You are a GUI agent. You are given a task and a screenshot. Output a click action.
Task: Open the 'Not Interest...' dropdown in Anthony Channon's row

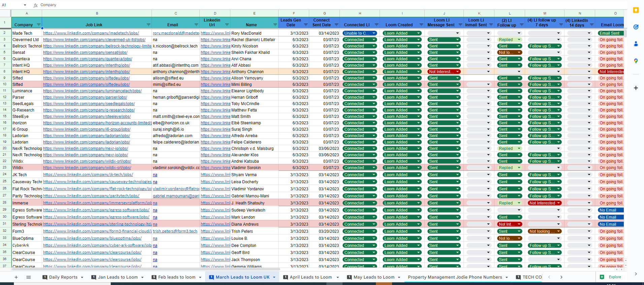click(444, 72)
